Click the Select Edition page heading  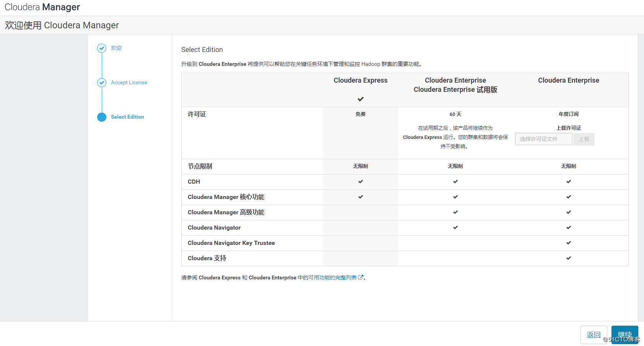coord(202,50)
